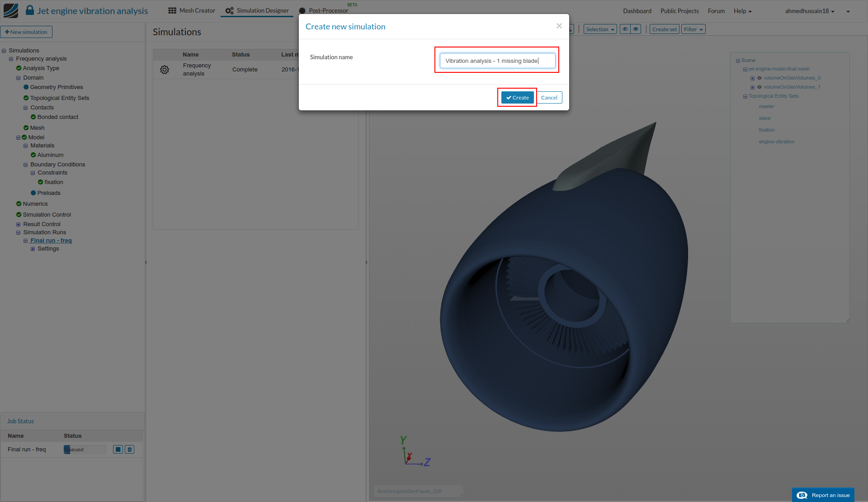The height and width of the screenshot is (502, 868).
Task: Click the Report an issue eye icon
Action: [802, 495]
